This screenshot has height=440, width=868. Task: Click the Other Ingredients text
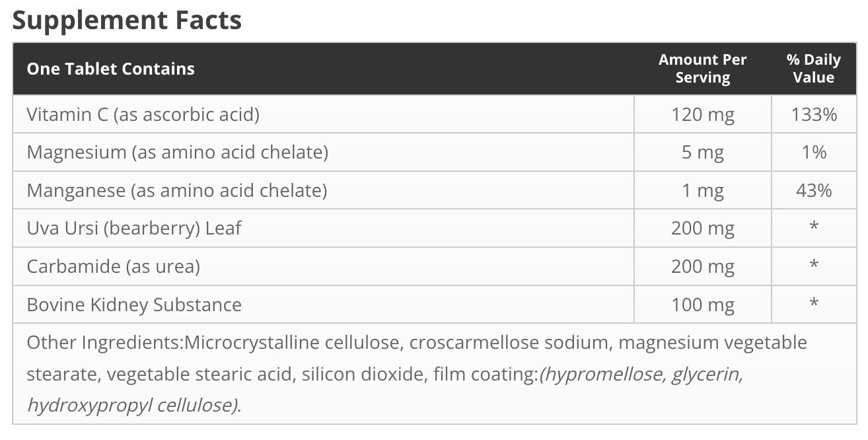click(x=416, y=373)
